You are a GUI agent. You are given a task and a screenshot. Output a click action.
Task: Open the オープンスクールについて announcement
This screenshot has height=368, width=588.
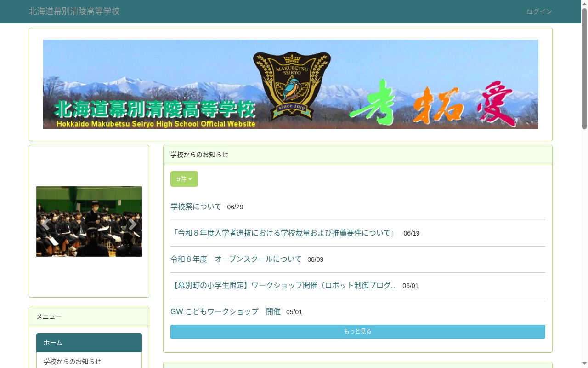click(x=236, y=259)
